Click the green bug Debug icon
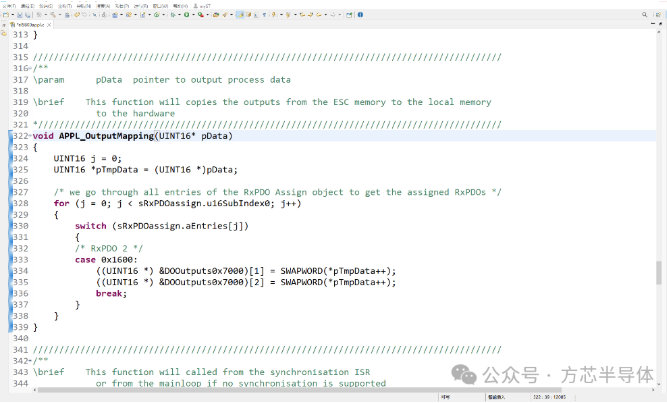The height and width of the screenshot is (403, 667). point(173,14)
